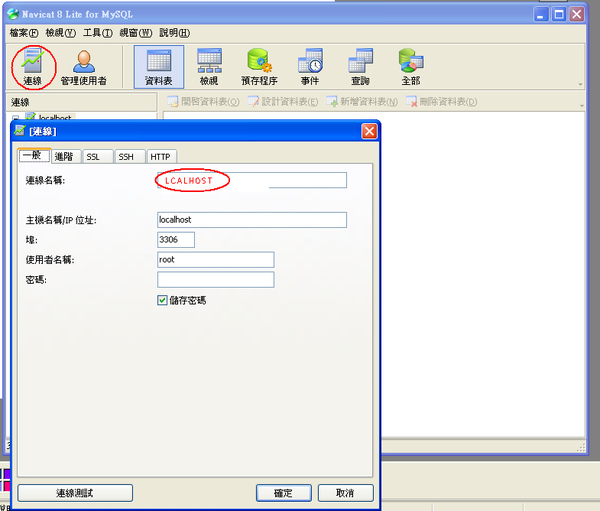Open 管理使用者 manage users tool
The image size is (600, 511).
click(84, 67)
